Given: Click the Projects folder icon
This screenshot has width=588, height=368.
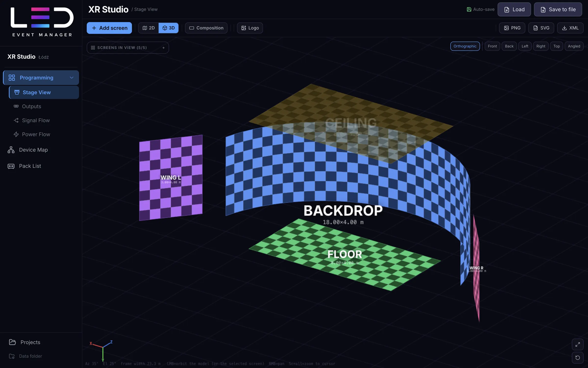Looking at the screenshot, I should click(x=12, y=342).
